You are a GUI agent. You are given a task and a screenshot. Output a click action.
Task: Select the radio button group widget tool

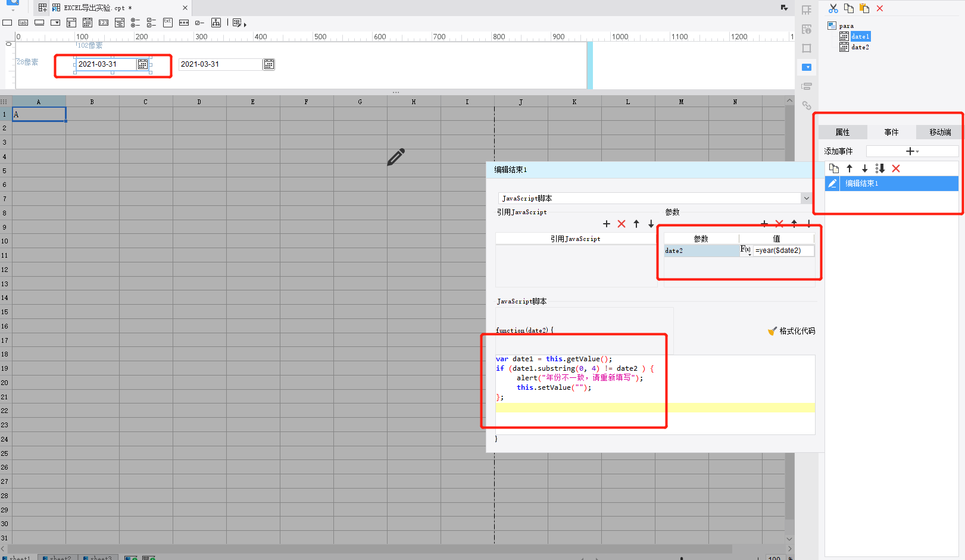[x=135, y=23]
